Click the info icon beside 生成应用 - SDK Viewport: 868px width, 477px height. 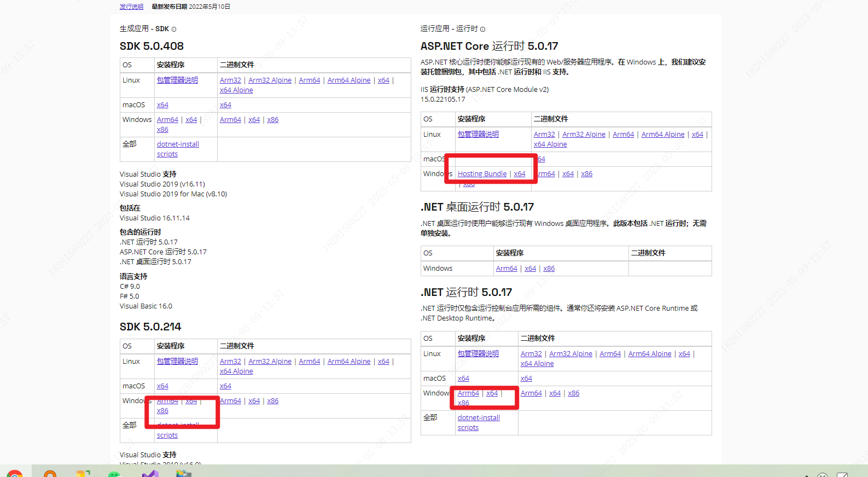coord(174,29)
